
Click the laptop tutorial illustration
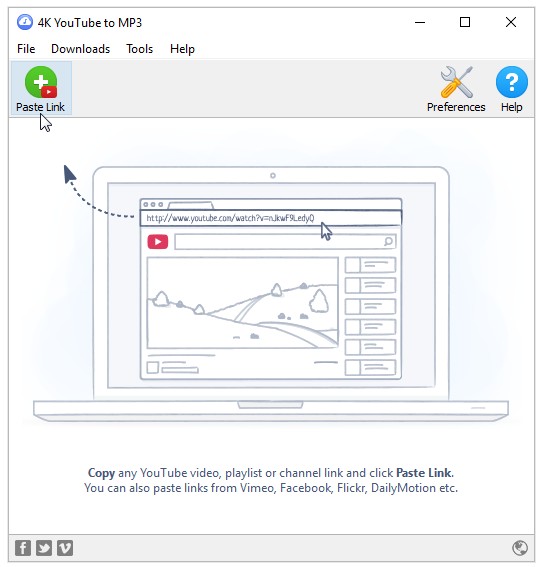pyautogui.click(x=271, y=293)
